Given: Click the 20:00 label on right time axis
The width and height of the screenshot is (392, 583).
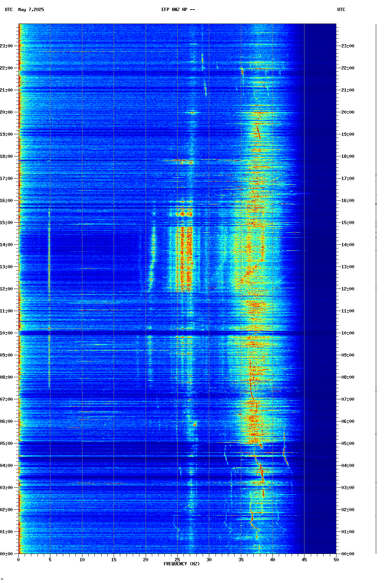Looking at the screenshot, I should coord(348,112).
